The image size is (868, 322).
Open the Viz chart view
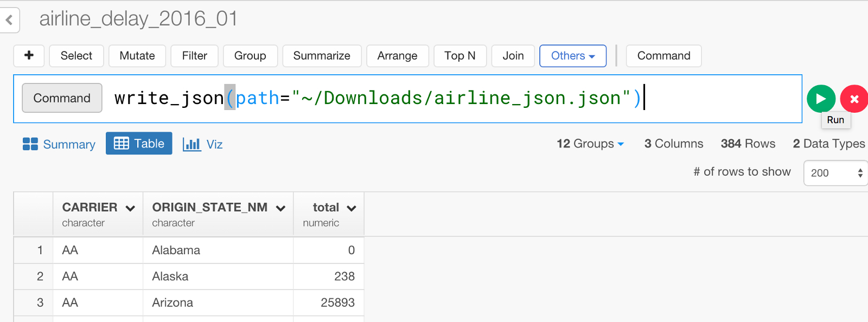coord(203,144)
